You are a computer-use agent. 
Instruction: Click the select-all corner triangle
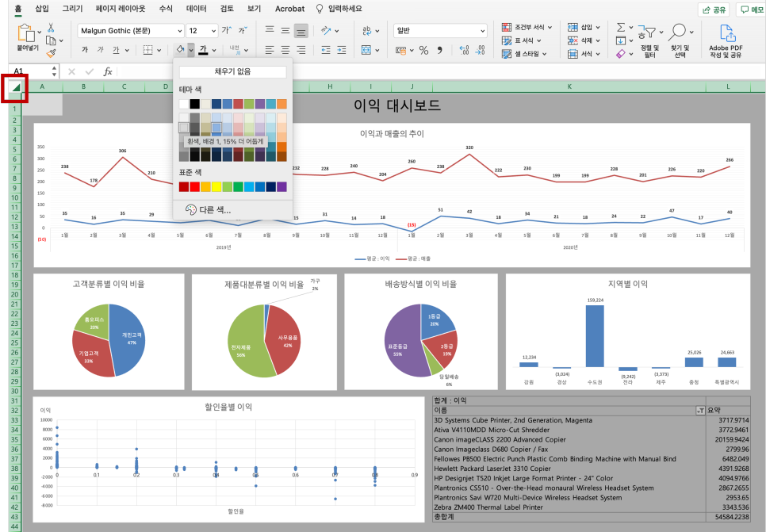pos(16,87)
